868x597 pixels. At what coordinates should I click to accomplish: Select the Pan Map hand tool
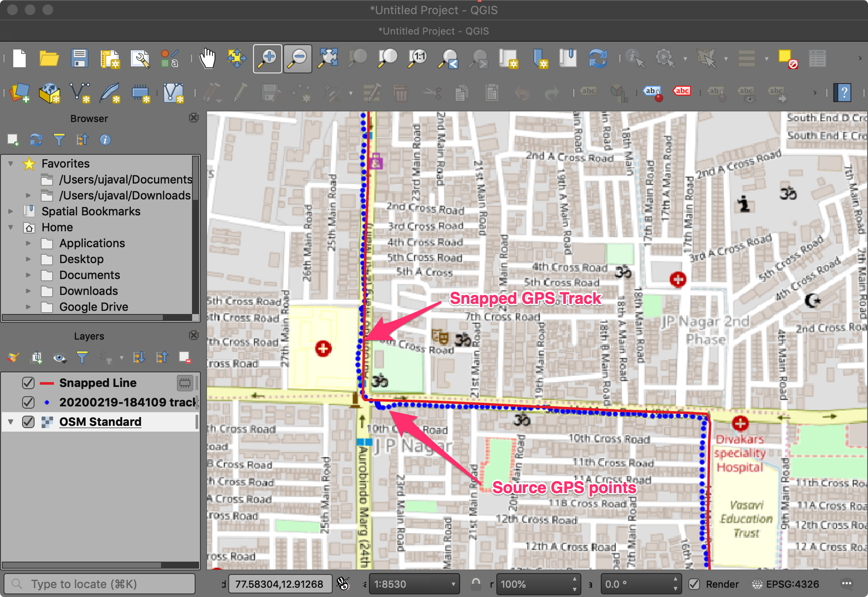pyautogui.click(x=207, y=58)
